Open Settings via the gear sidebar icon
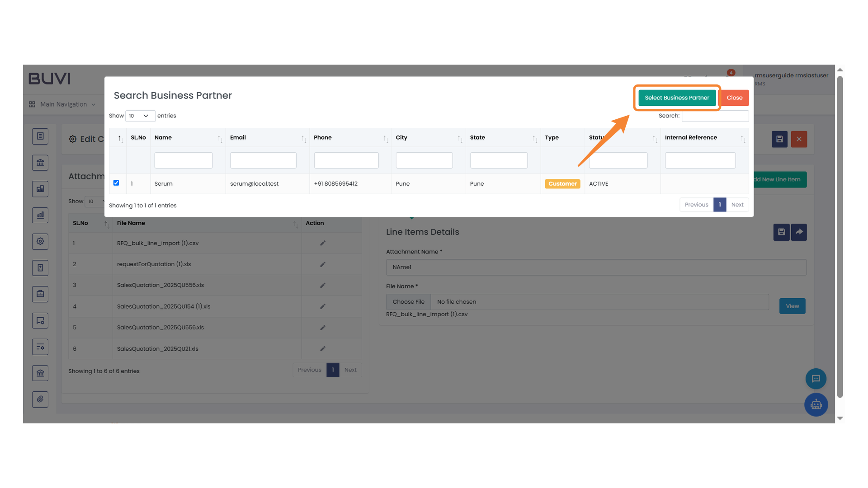 (40, 241)
